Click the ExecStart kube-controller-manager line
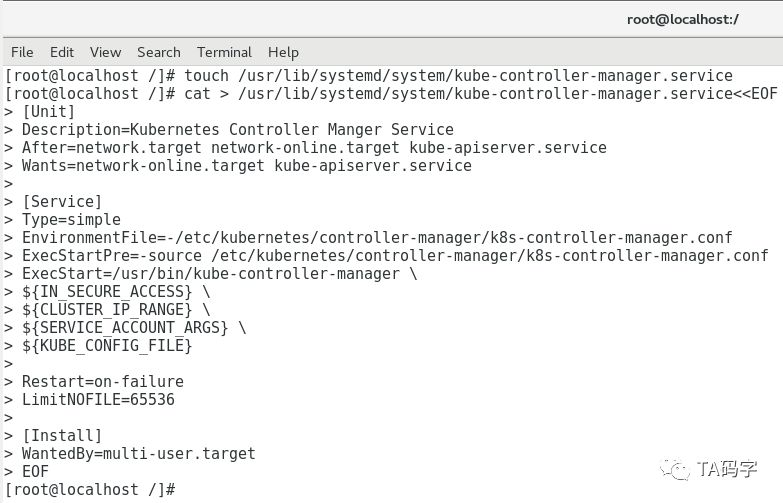This screenshot has width=783, height=503. [220, 273]
